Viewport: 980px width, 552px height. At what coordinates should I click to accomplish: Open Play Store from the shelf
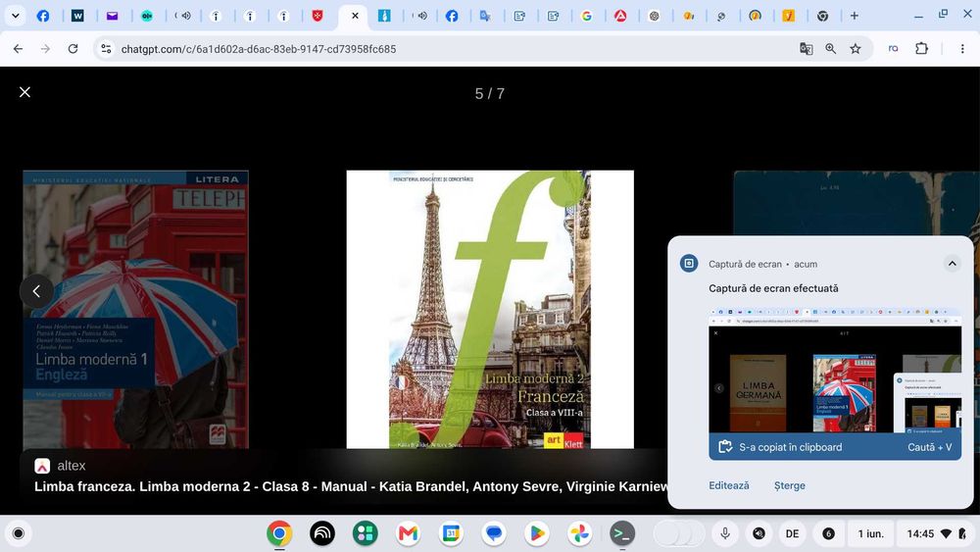point(536,533)
